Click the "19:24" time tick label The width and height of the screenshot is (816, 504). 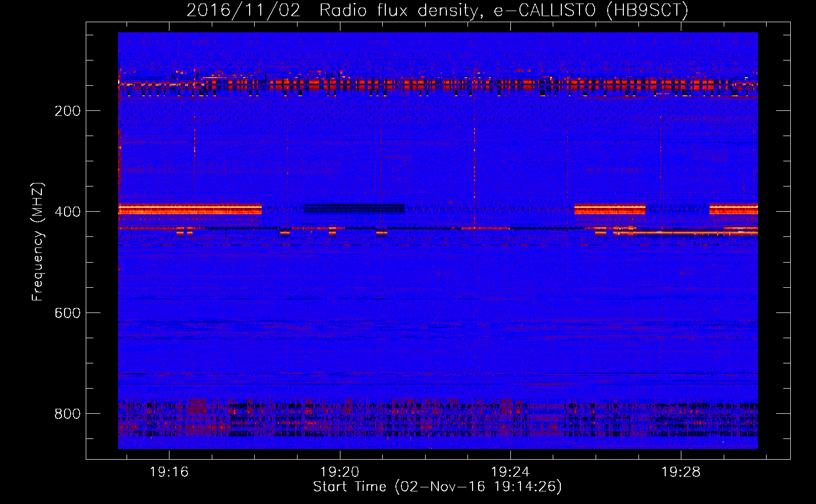tap(510, 472)
